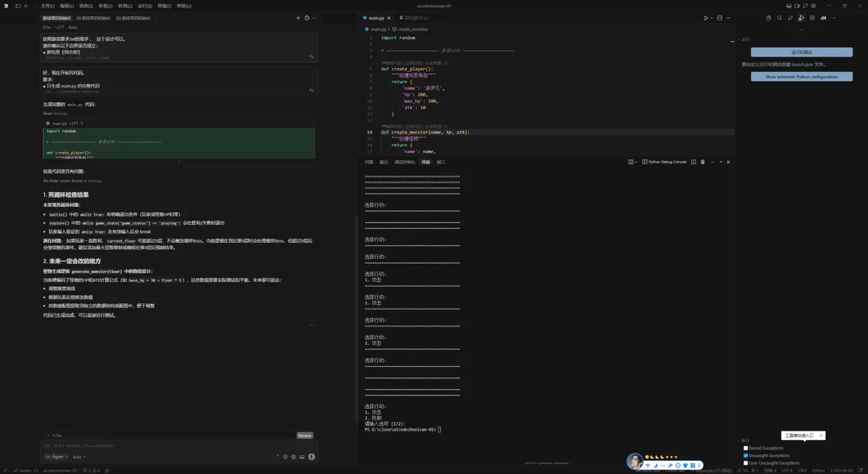Open the 文件 menu
The height and width of the screenshot is (474, 868).
(x=47, y=6)
